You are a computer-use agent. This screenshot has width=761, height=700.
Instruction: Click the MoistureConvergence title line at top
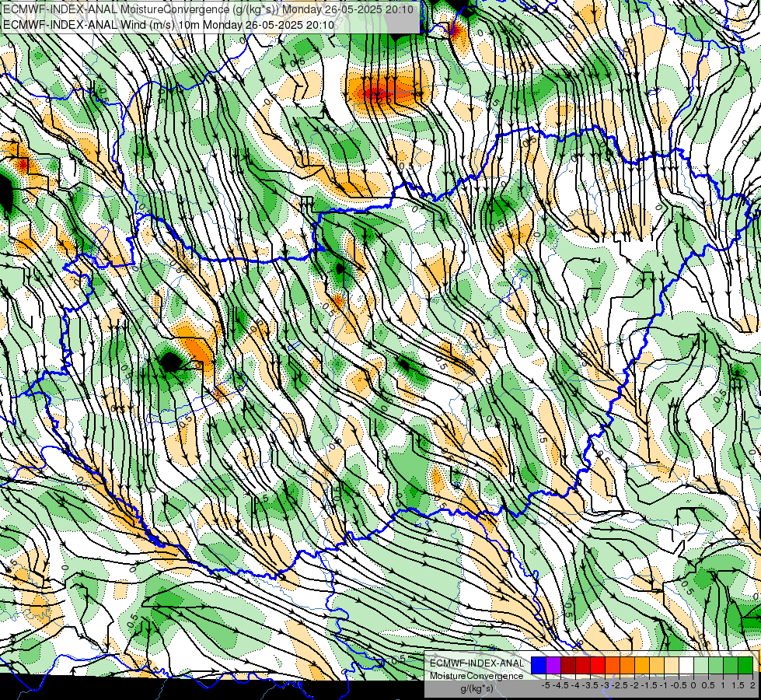point(208,9)
